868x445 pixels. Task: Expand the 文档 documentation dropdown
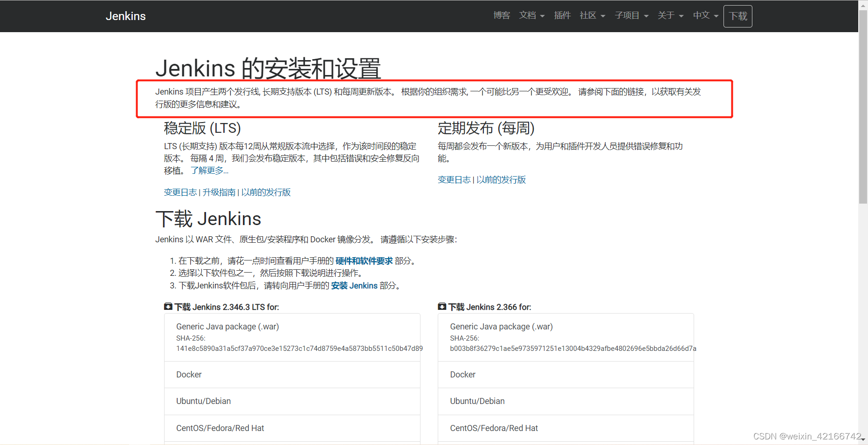coord(532,15)
